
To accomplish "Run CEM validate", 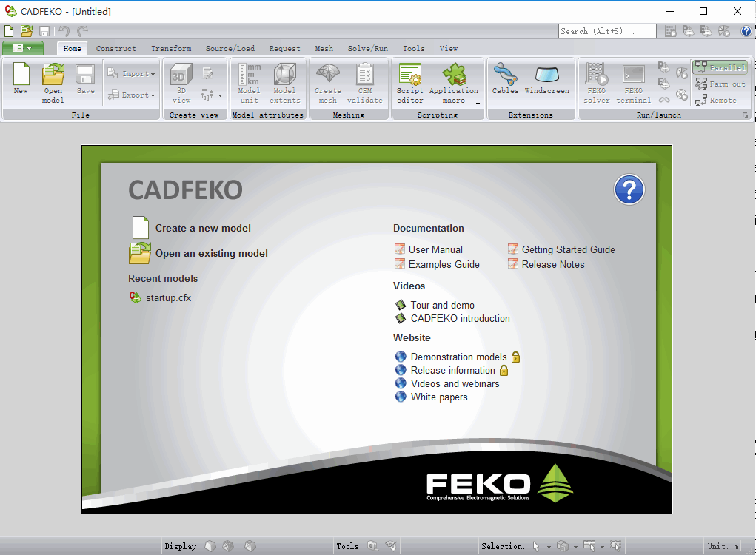I will 364,81.
